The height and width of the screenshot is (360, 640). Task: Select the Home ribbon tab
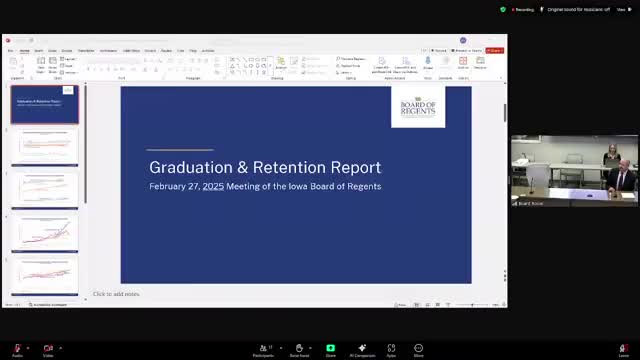(x=24, y=51)
